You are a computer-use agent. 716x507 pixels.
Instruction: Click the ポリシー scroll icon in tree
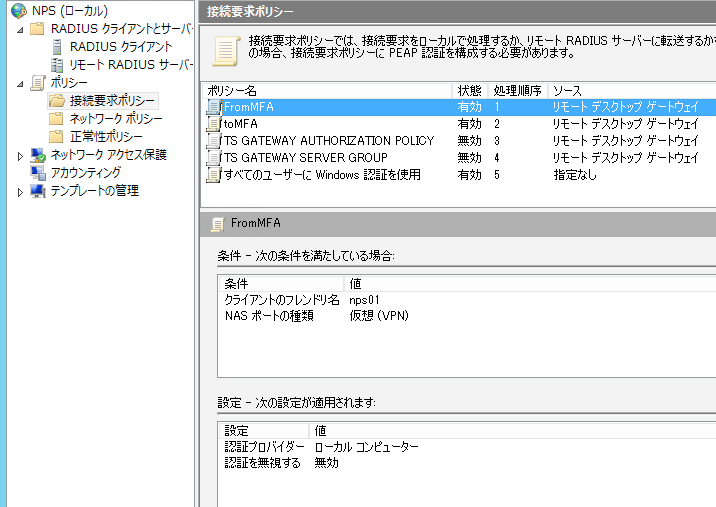pos(37,83)
